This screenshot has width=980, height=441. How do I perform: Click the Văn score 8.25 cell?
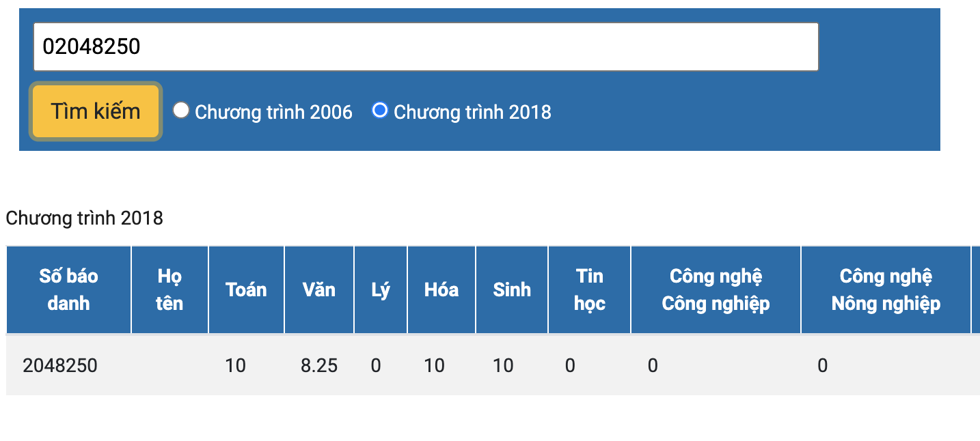point(319,366)
